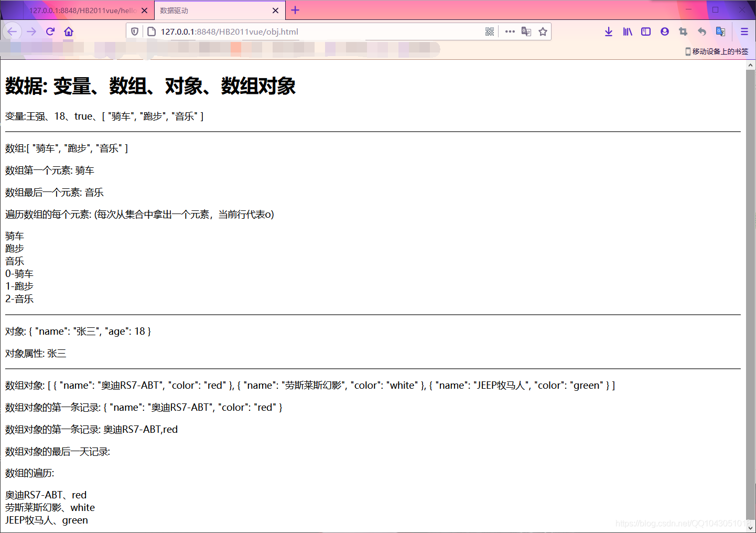Click the row JEEP牧马人、green
Image resolution: width=756 pixels, height=533 pixels.
[x=47, y=520]
